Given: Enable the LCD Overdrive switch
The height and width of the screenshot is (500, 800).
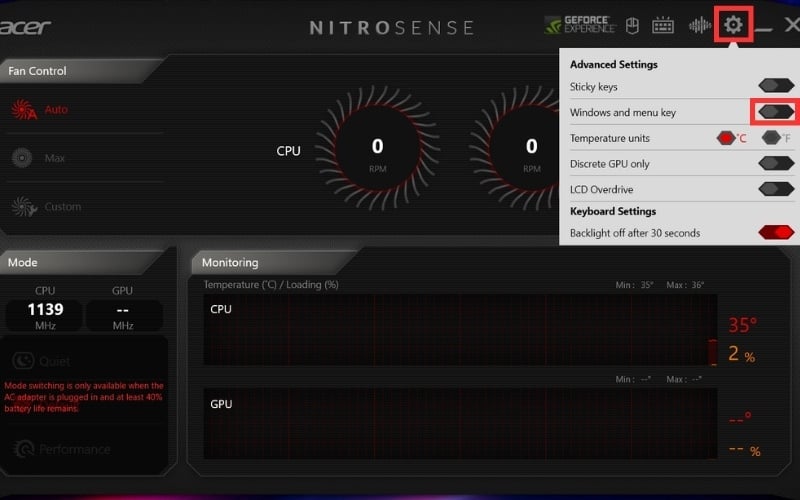Looking at the screenshot, I should click(x=776, y=189).
